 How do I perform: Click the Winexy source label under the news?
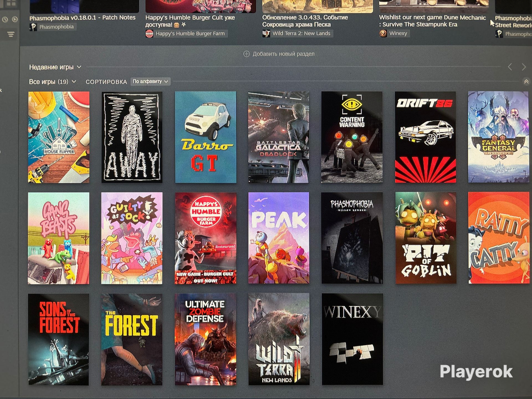coord(398,33)
